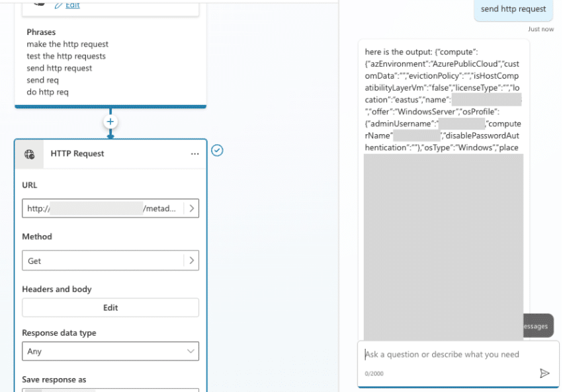Click phrase 'send http request' in Phrases list
The width and height of the screenshot is (565, 392).
(59, 68)
